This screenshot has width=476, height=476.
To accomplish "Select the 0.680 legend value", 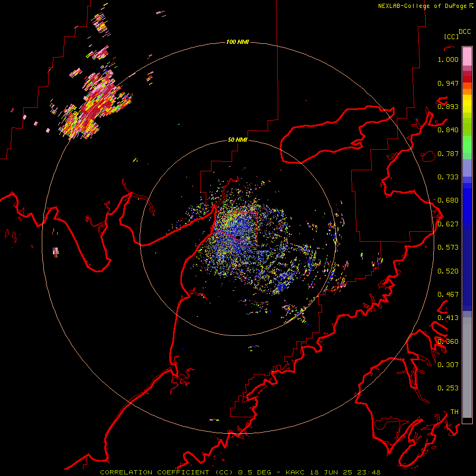I will pyautogui.click(x=448, y=200).
